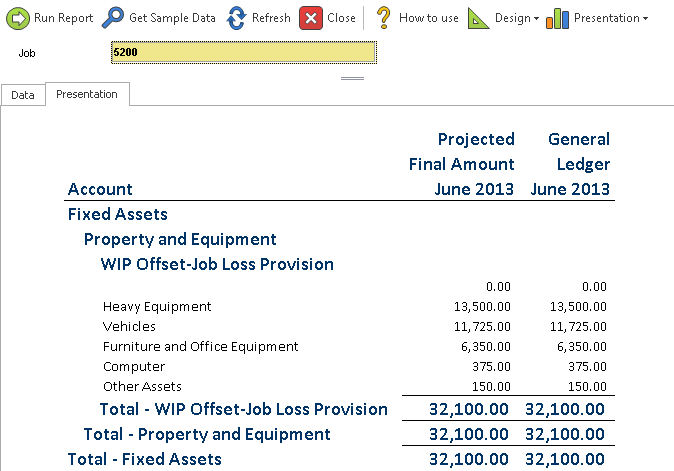Click the Total - WIP Offset-Job Loss Provision label
Screen dimensions: 674x471
coord(244,409)
